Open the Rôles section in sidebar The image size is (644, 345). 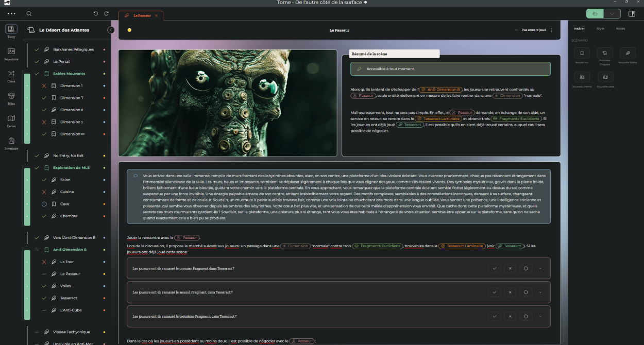11,97
